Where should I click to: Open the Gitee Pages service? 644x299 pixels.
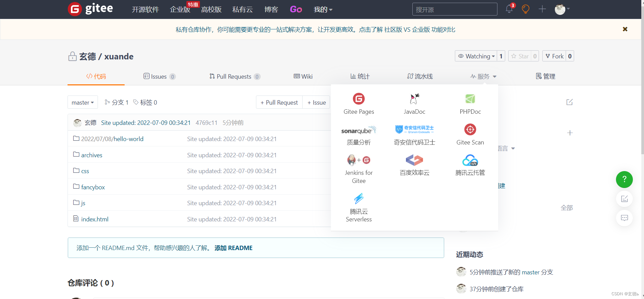pyautogui.click(x=359, y=104)
